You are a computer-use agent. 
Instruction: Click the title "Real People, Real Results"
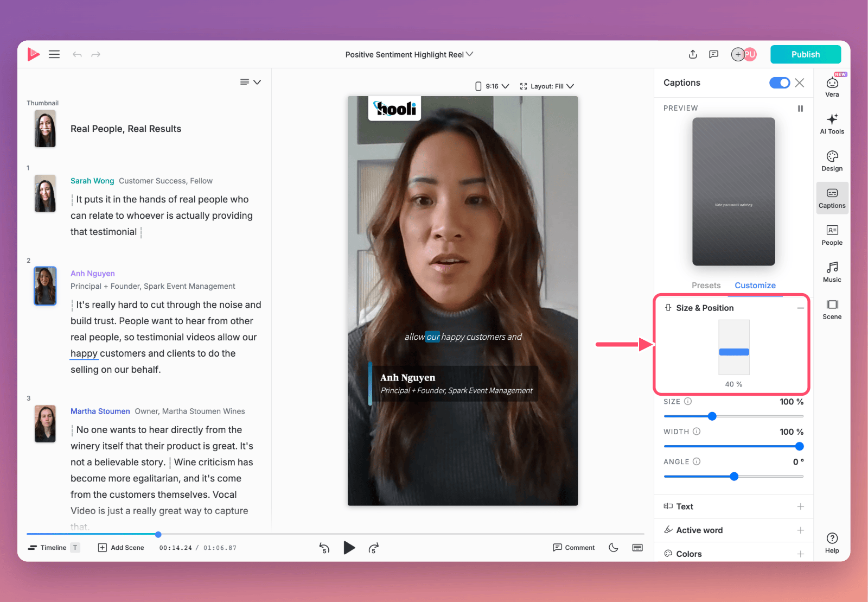pyautogui.click(x=126, y=129)
